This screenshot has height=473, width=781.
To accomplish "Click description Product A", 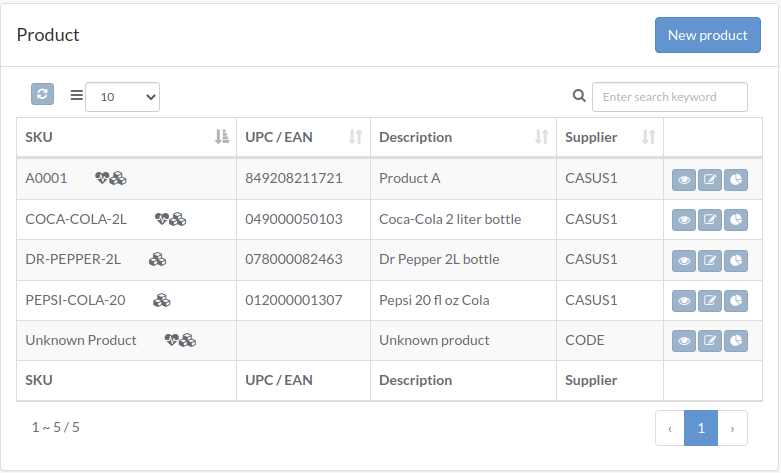I will (x=409, y=178).
